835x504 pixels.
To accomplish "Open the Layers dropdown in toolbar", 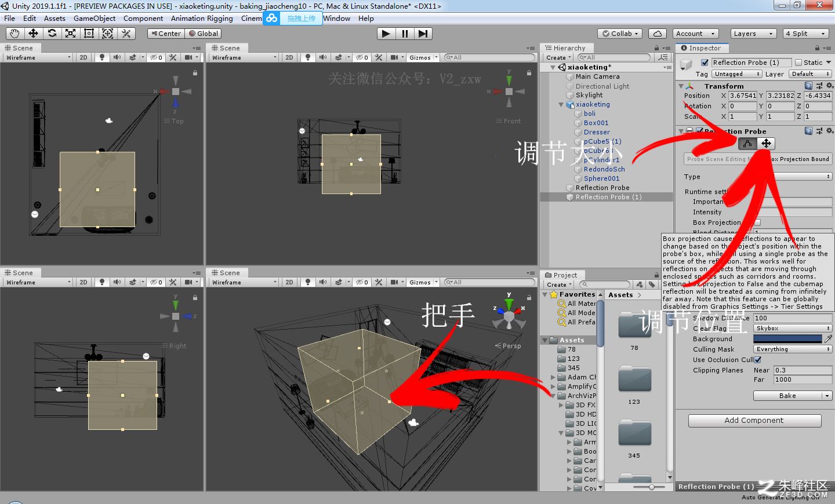I will (753, 34).
